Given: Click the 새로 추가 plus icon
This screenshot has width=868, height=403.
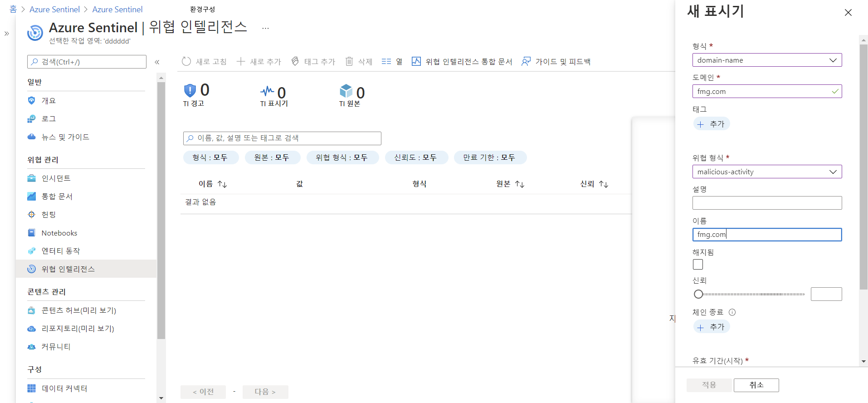Looking at the screenshot, I should (241, 61).
